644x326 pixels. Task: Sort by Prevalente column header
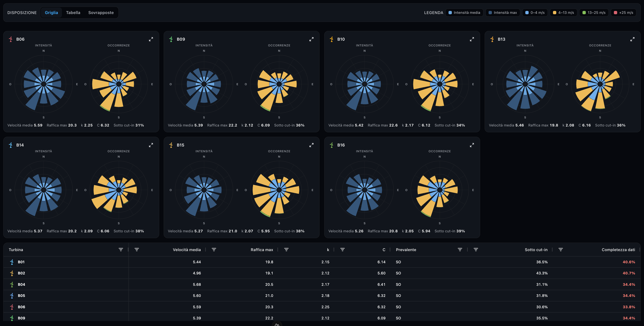406,250
